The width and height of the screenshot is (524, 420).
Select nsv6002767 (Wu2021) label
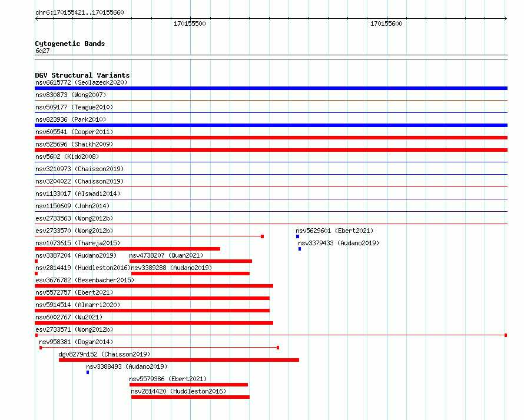point(69,317)
